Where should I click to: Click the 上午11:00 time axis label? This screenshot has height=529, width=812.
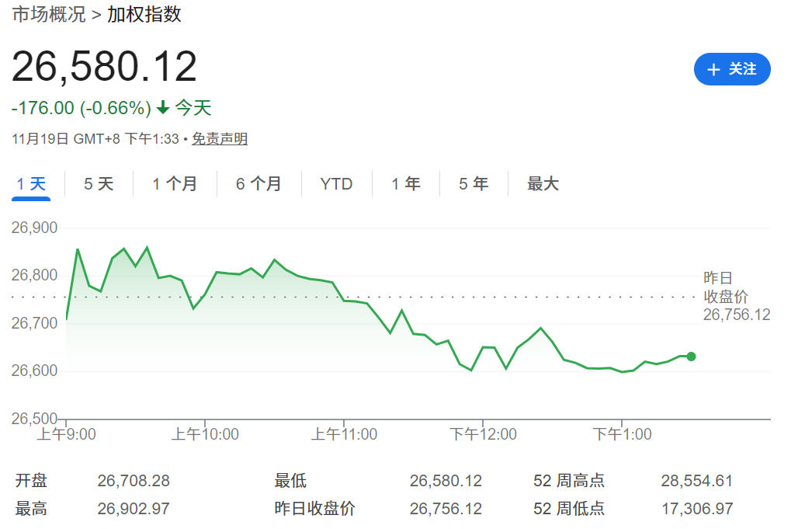pyautogui.click(x=344, y=434)
